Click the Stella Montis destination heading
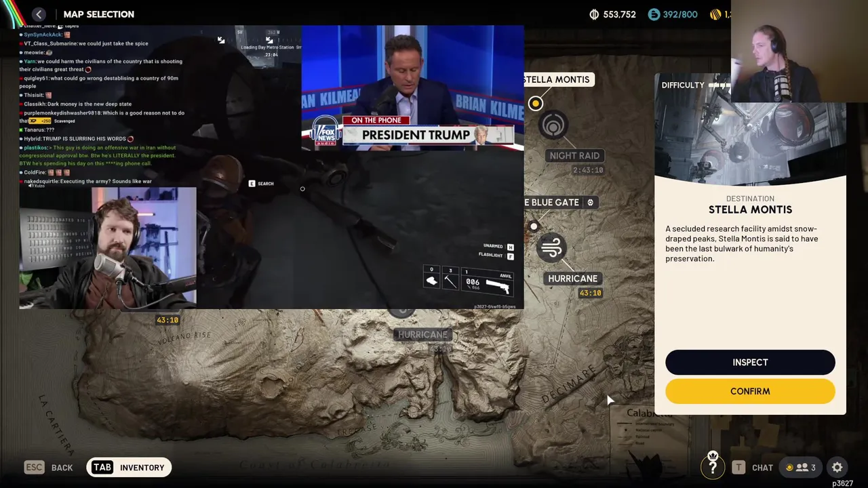The height and width of the screenshot is (488, 868). [x=750, y=210]
